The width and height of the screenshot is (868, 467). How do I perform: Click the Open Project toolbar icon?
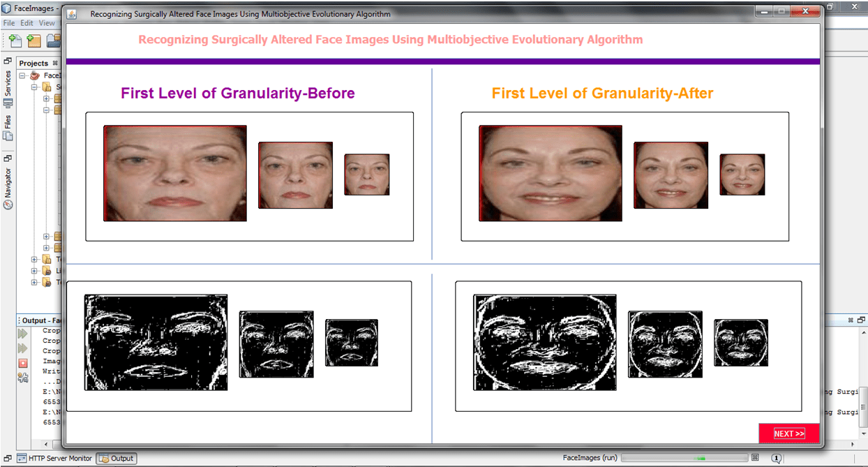pos(54,40)
